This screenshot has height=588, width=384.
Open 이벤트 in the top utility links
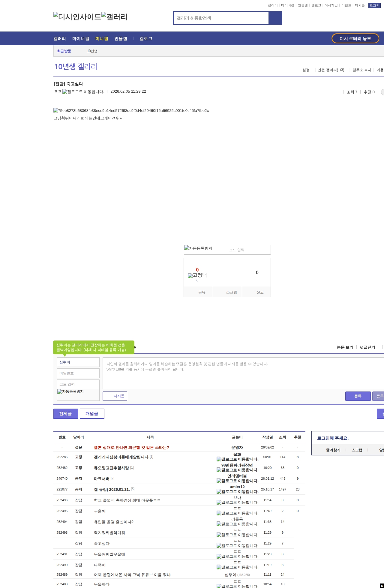click(x=346, y=5)
